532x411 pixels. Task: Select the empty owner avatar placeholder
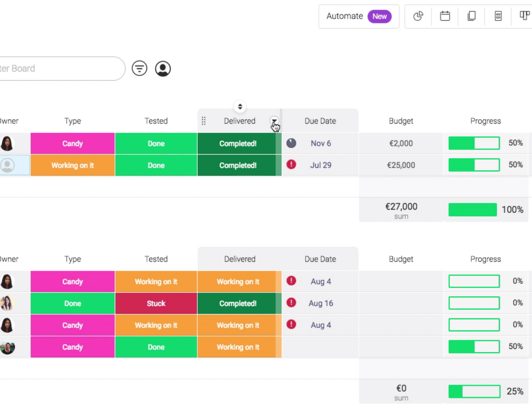point(8,165)
